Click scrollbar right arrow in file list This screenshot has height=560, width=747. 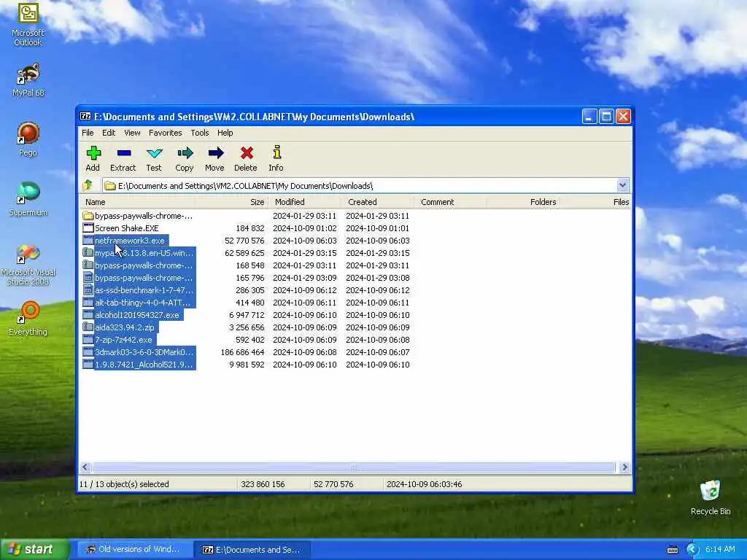624,467
